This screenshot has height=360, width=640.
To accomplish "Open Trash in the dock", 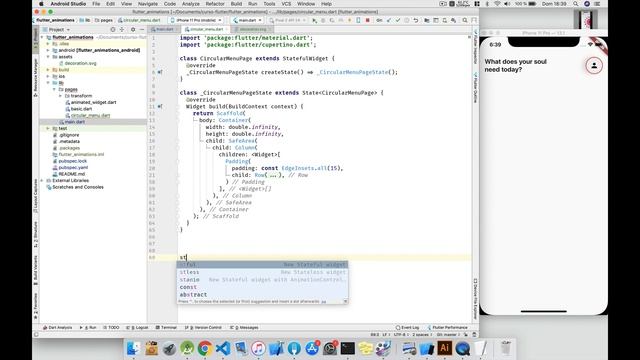I will tap(506, 348).
